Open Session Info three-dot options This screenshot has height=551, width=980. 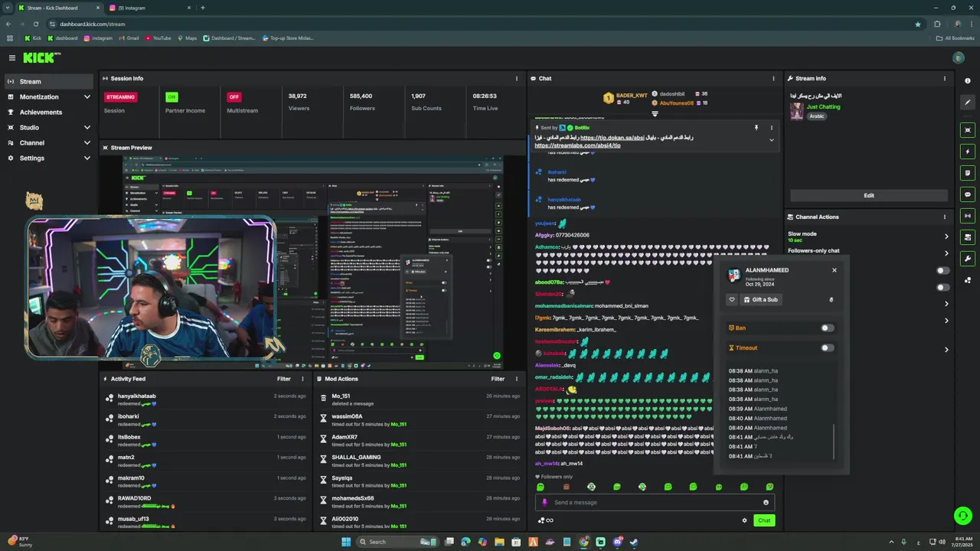(517, 78)
